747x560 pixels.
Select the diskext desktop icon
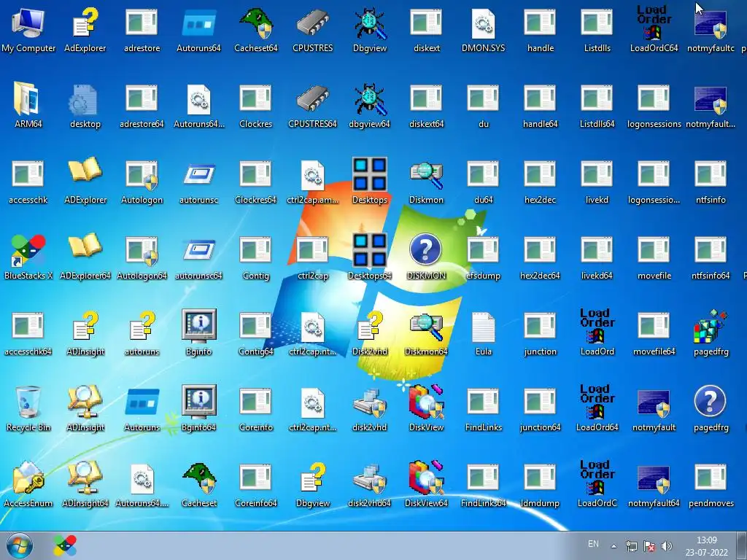point(426,29)
